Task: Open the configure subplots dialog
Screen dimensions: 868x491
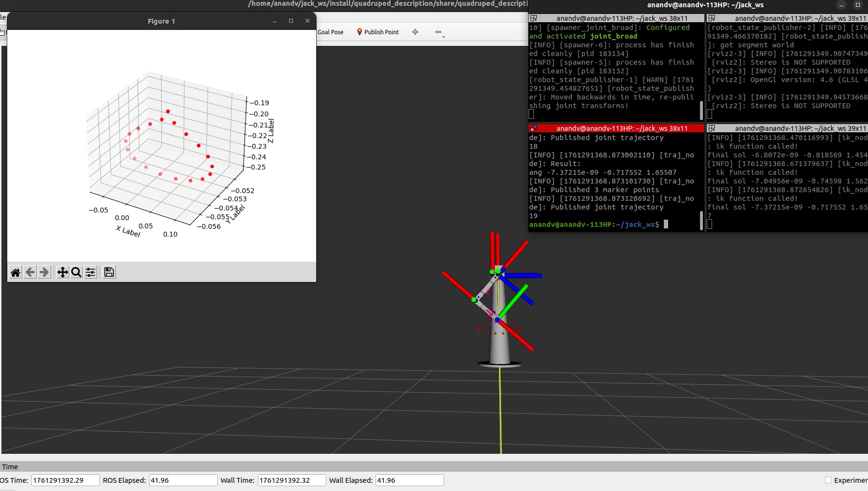Action: (90, 272)
